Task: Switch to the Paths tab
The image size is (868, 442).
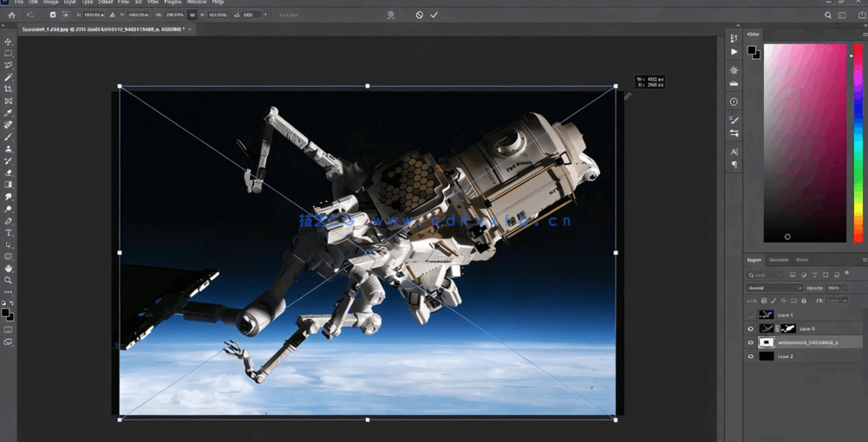Action: [x=802, y=260]
